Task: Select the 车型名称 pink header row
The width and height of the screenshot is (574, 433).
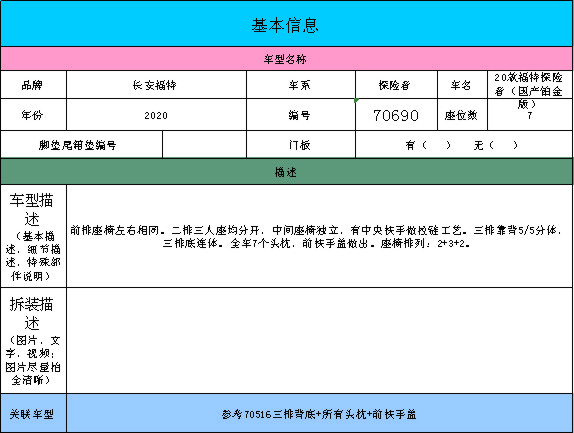Action: click(287, 59)
